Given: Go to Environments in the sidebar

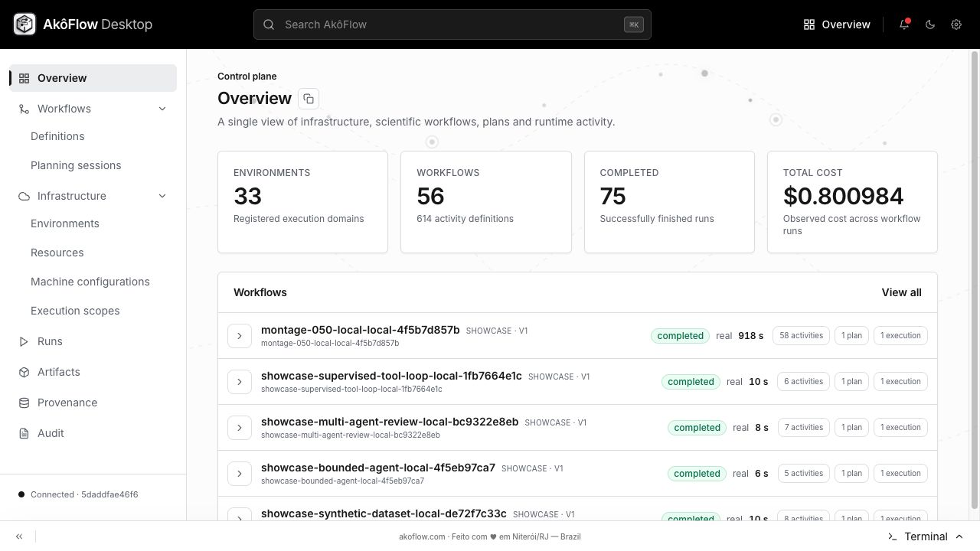Looking at the screenshot, I should coord(65,223).
